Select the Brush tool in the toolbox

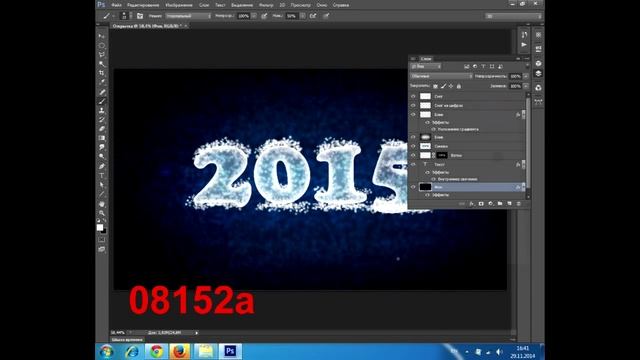(102, 101)
